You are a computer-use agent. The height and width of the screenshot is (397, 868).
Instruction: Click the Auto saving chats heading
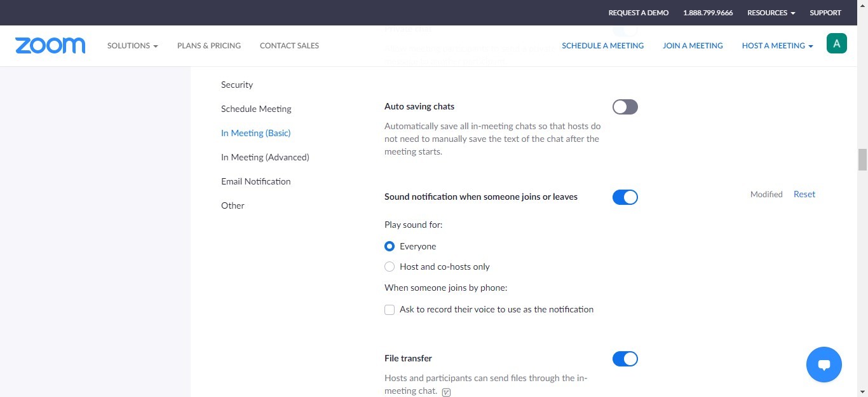coord(419,106)
